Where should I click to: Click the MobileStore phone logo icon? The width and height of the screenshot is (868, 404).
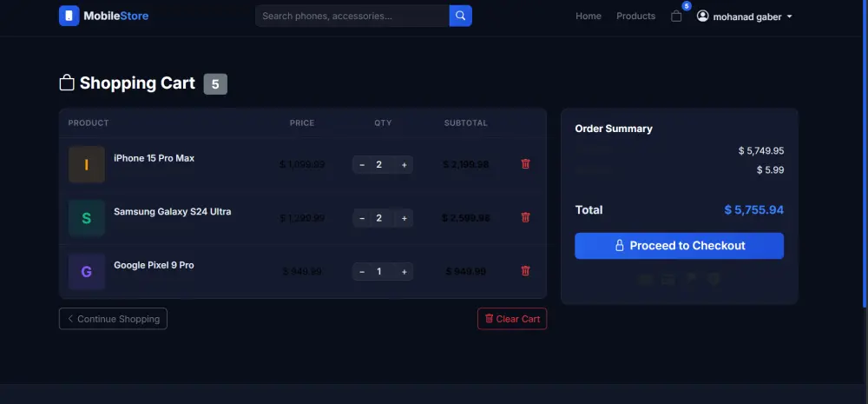pos(69,16)
